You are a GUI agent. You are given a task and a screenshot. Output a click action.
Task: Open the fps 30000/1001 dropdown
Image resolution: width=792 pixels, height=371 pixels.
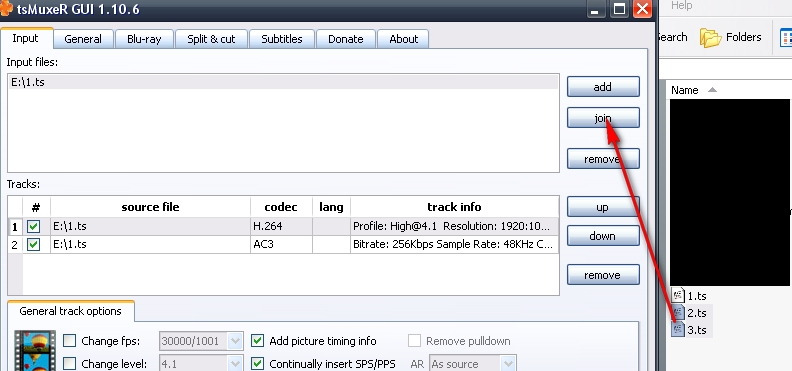(x=235, y=341)
